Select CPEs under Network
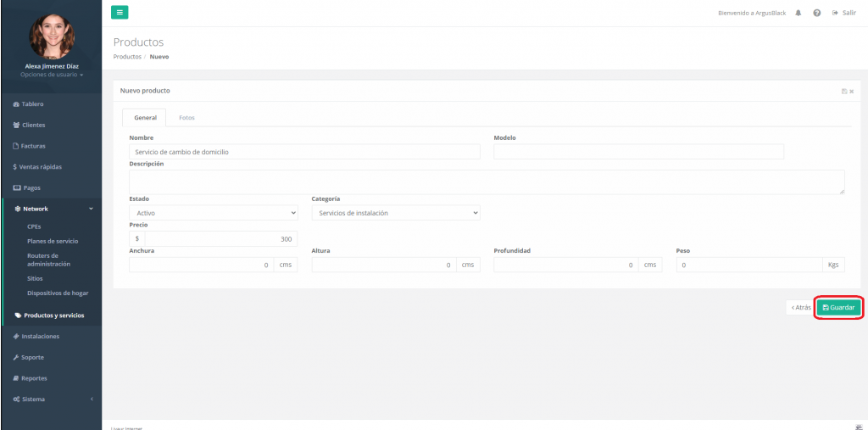Viewport: 868px width, 430px height. (34, 226)
